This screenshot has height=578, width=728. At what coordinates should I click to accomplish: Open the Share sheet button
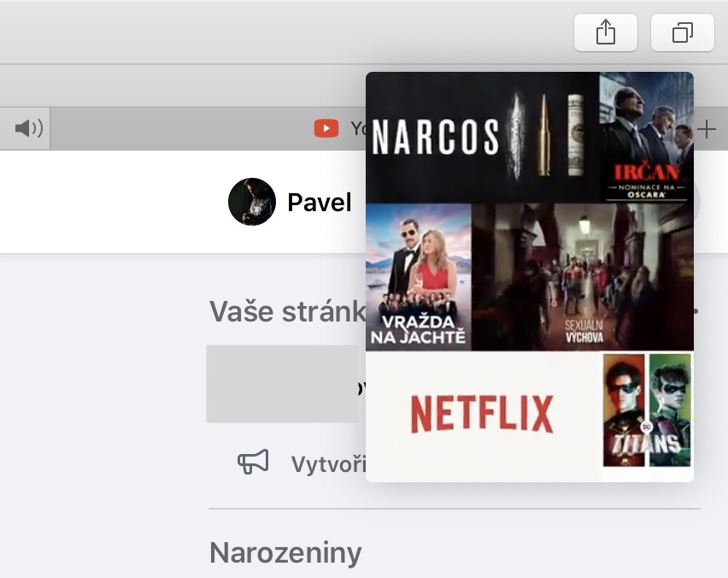coord(606,32)
